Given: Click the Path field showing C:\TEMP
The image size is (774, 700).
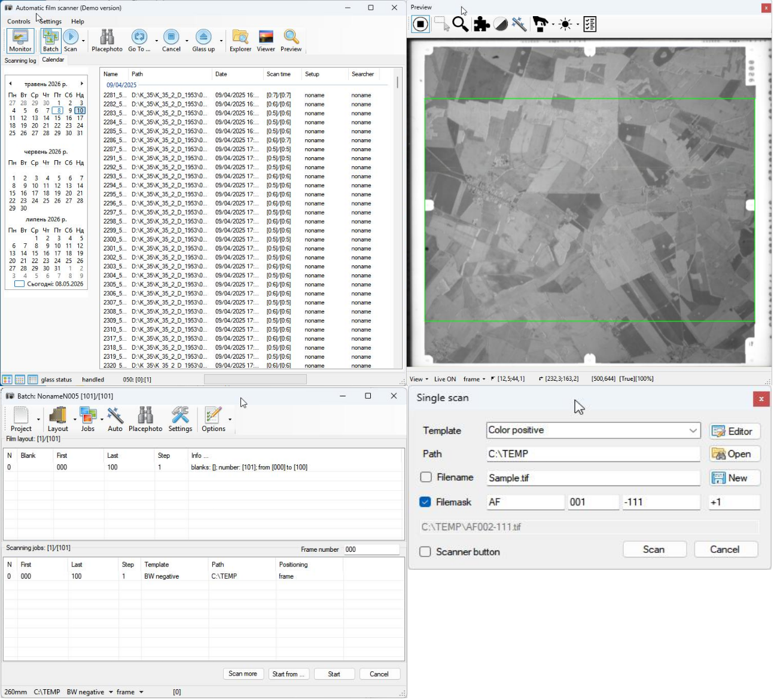Looking at the screenshot, I should click(594, 455).
